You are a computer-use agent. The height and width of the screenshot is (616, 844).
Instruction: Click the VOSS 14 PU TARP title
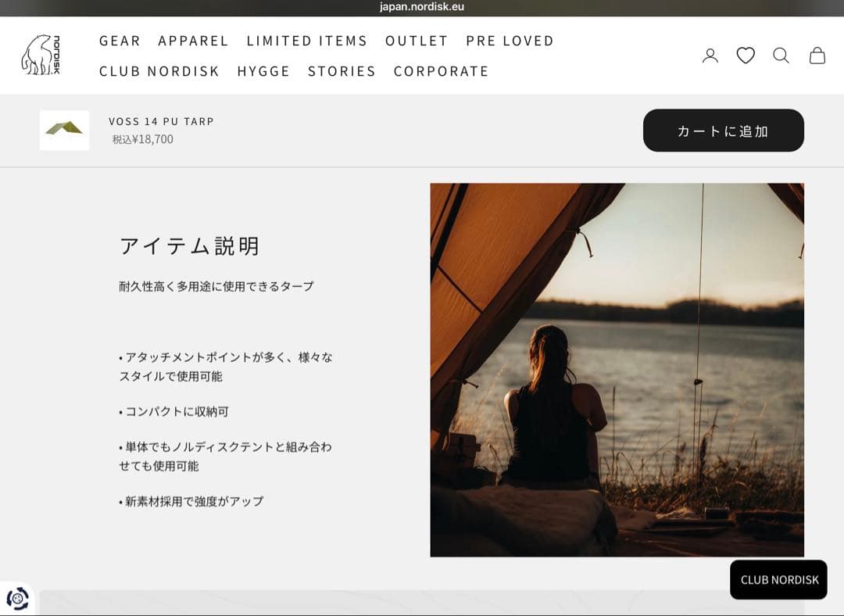coord(161,122)
